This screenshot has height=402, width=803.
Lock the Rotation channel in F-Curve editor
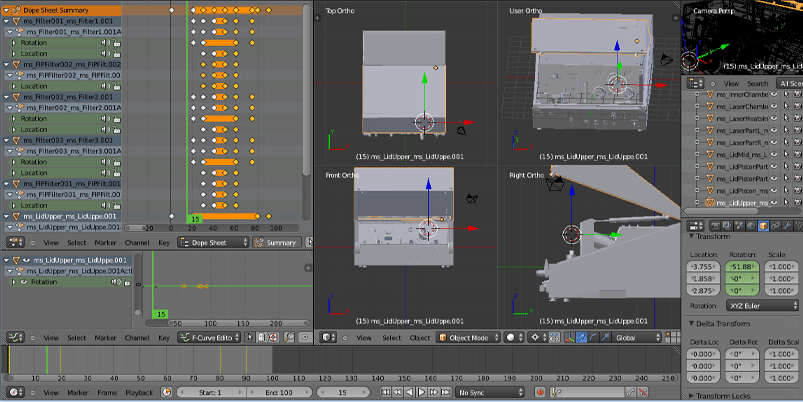pos(127,282)
